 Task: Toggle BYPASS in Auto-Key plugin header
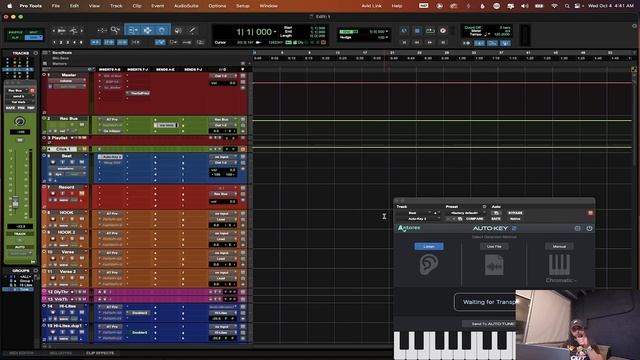(x=515, y=213)
